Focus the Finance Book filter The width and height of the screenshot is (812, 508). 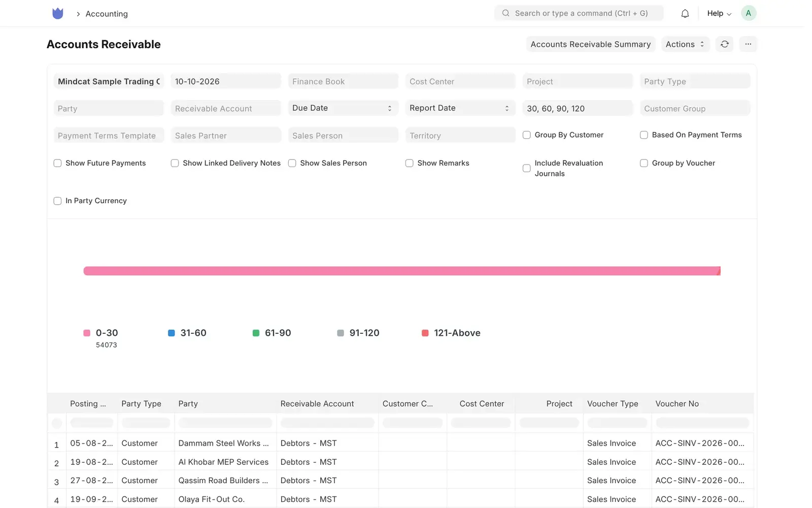click(343, 81)
